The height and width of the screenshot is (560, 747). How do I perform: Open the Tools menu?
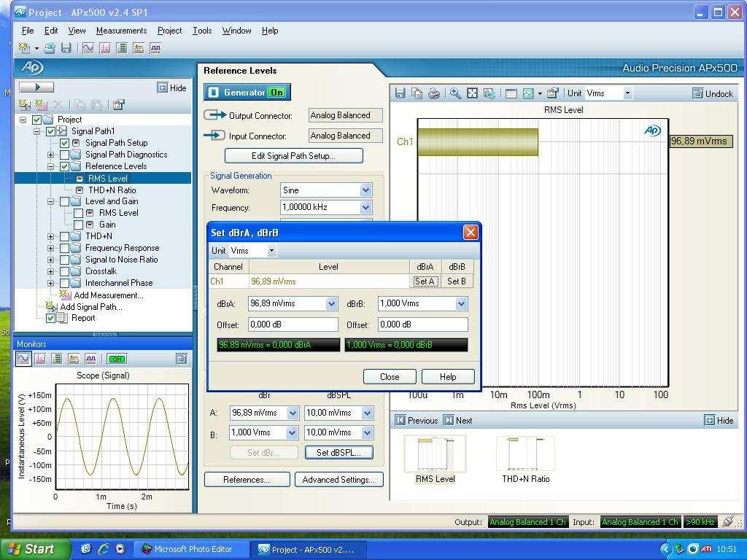point(202,31)
